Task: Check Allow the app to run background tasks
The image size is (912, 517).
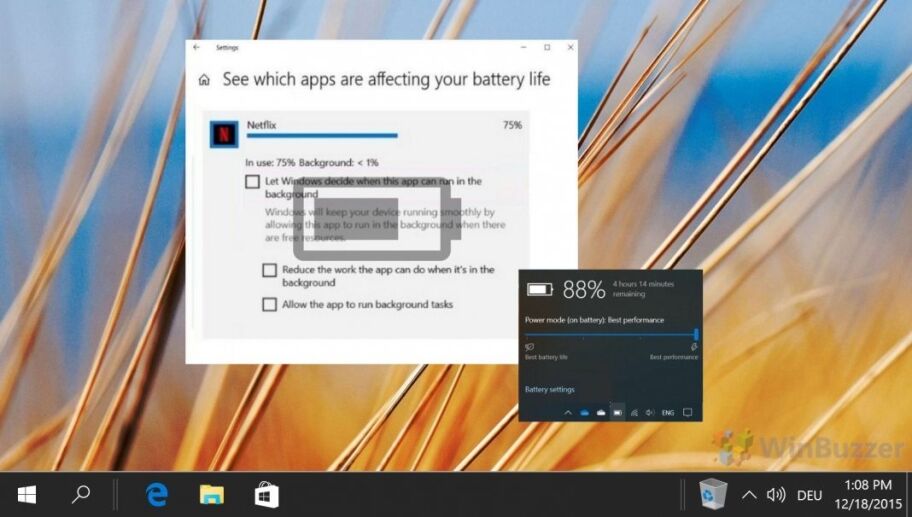Action: pyautogui.click(x=269, y=304)
